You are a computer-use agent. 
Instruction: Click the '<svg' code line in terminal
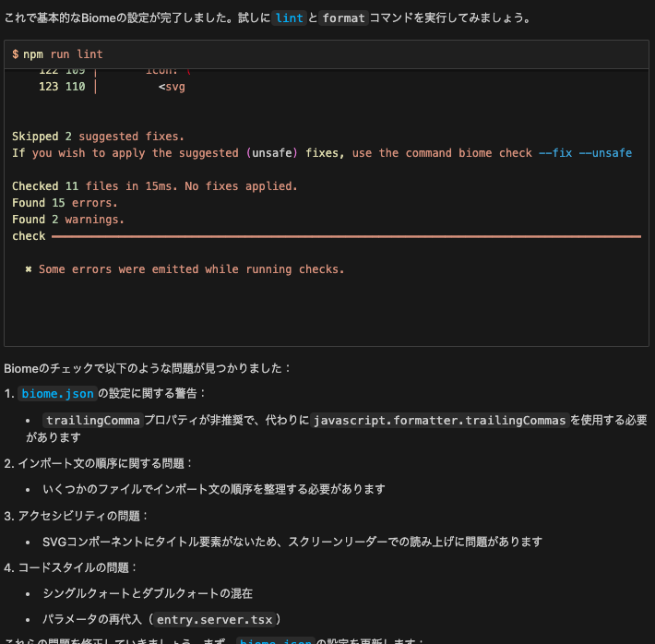(172, 87)
